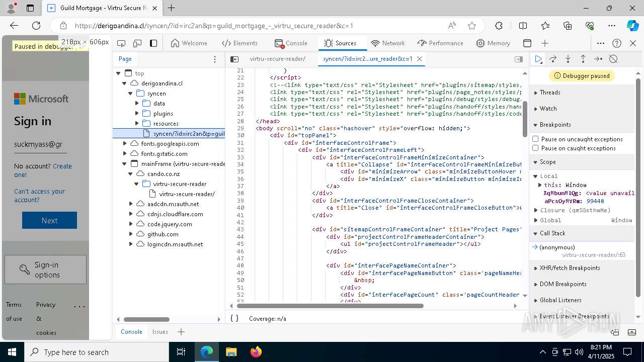Add a new drawer tab

tap(181, 332)
